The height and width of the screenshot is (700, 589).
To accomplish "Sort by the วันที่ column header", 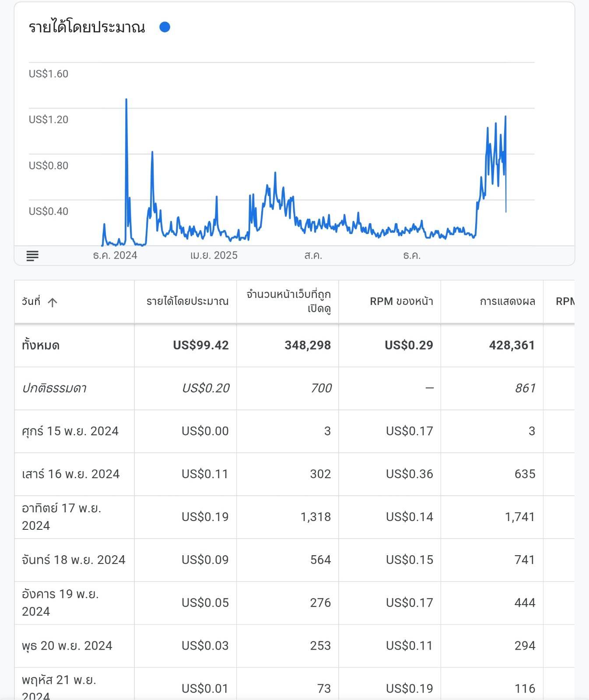I will pyautogui.click(x=74, y=302).
